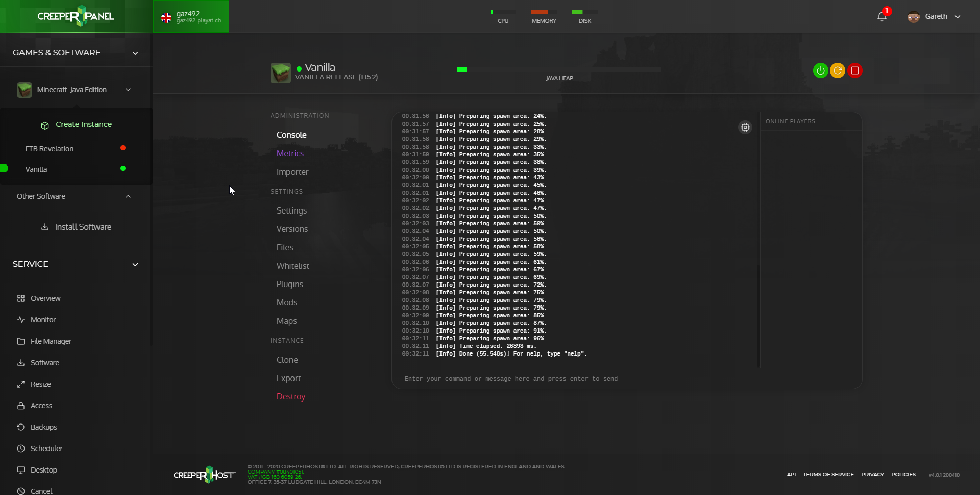Click the console command input field
Viewport: 980px width, 495px height.
click(627, 379)
